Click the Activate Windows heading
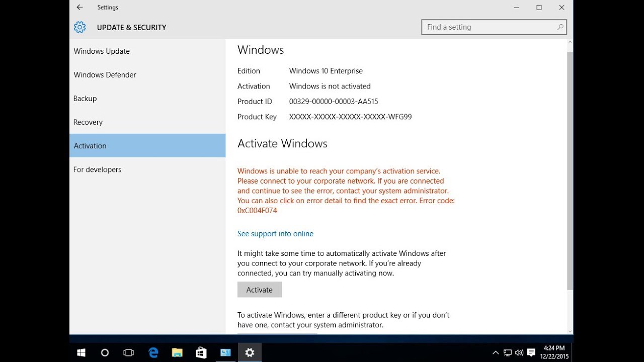 pyautogui.click(x=282, y=144)
